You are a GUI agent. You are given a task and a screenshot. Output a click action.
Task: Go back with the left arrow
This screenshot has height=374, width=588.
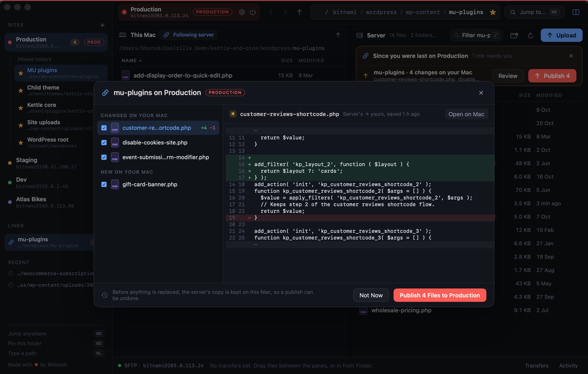(x=271, y=12)
